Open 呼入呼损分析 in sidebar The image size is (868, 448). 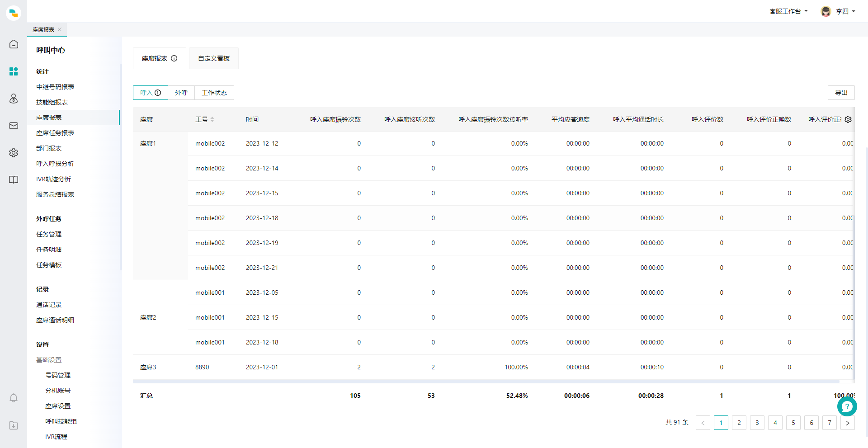coord(55,164)
